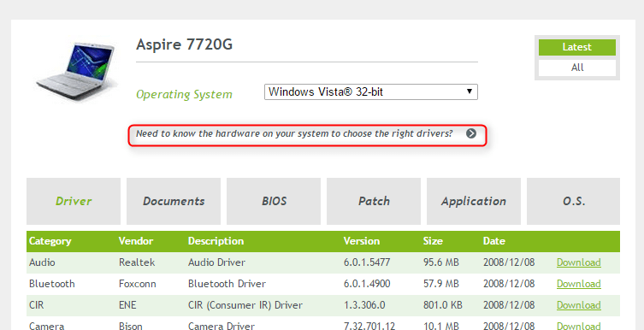This screenshot has height=330, width=644.
Task: Select the Bluetooth category cell
Action: coord(52,284)
